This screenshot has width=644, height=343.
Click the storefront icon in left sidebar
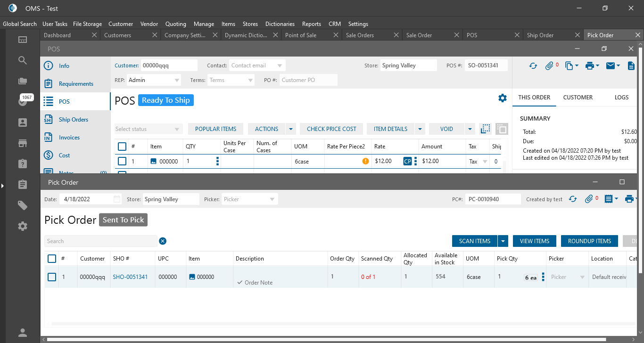[x=23, y=143]
